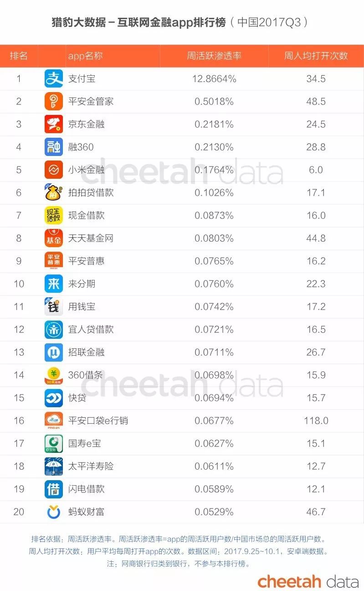
Task: Click the 排名 column header
Action: pyautogui.click(x=19, y=56)
